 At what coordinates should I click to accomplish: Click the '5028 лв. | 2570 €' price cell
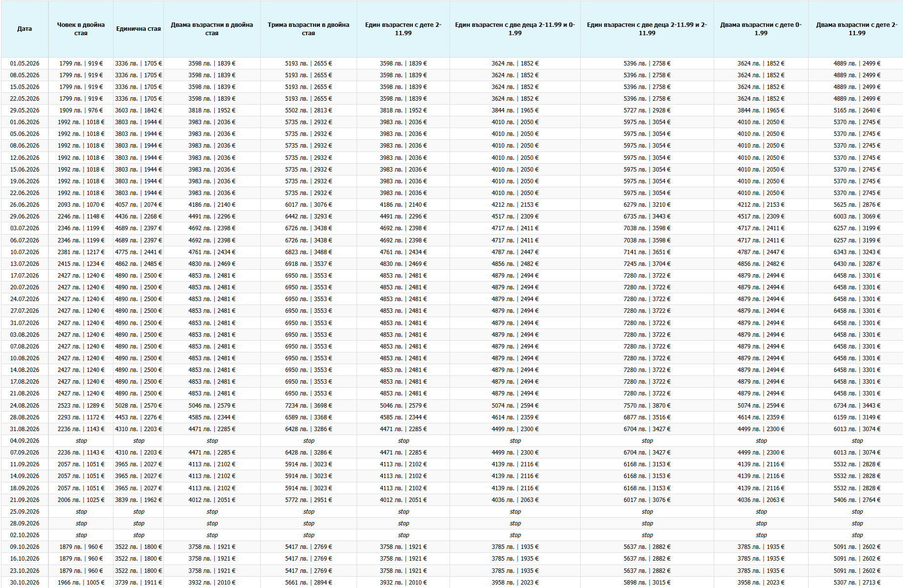coord(138,406)
